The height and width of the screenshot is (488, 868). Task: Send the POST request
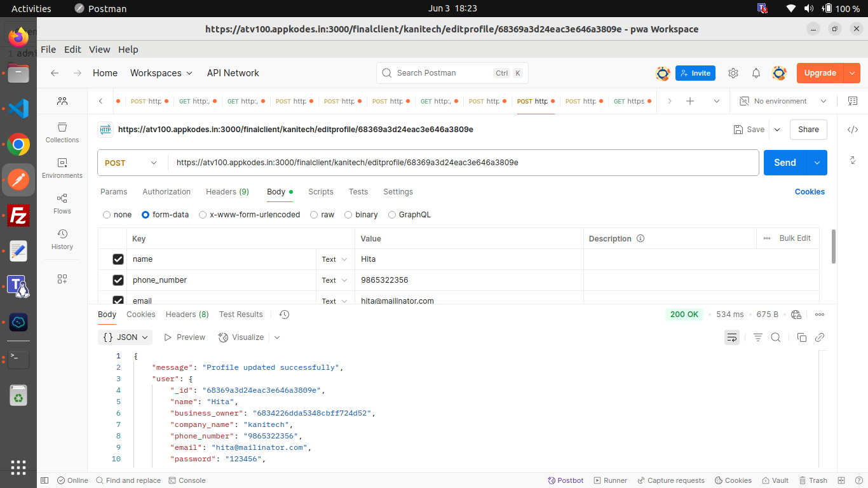(785, 163)
